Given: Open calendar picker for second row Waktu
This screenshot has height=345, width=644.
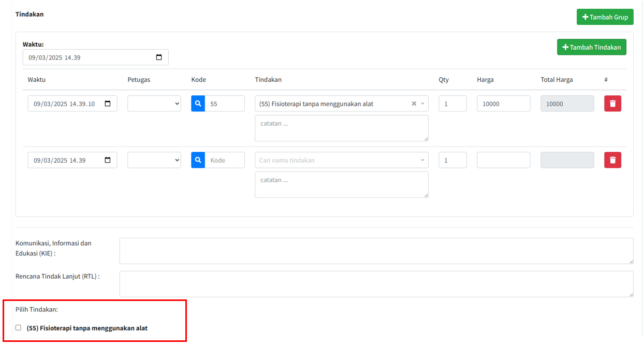Looking at the screenshot, I should point(108,160).
